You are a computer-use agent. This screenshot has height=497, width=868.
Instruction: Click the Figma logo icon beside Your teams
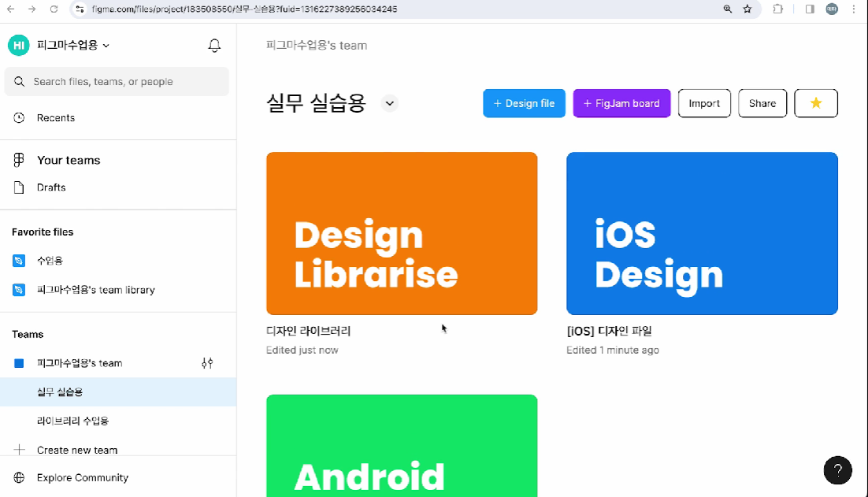click(19, 160)
